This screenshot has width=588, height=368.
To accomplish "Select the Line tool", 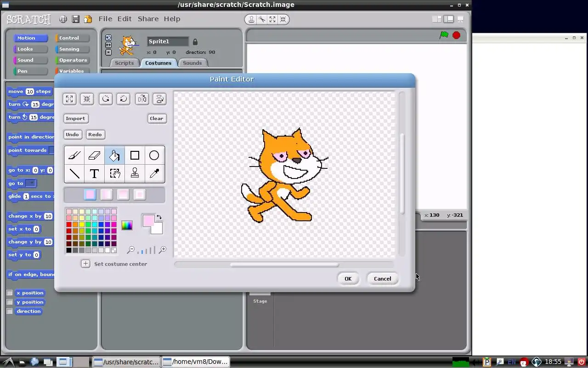I will (x=74, y=173).
